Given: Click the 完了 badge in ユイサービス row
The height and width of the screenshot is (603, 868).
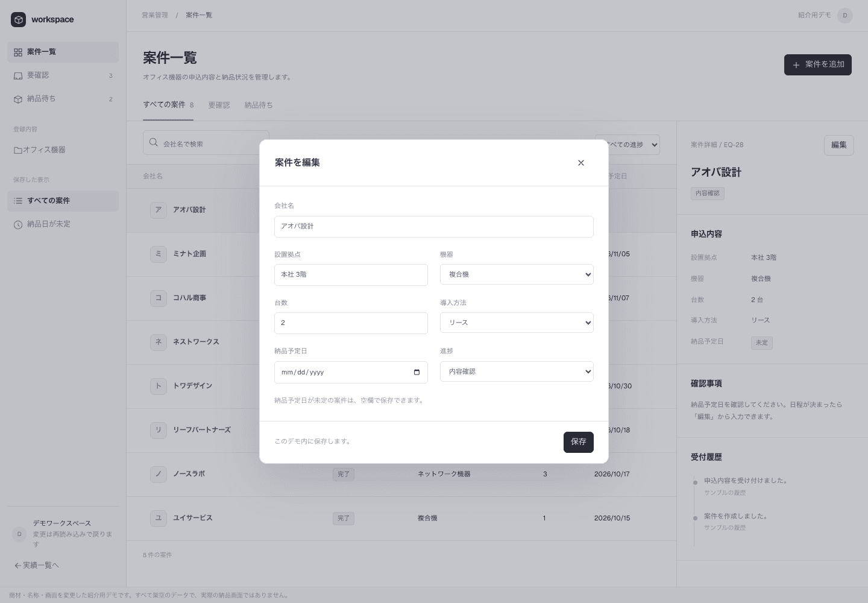Looking at the screenshot, I should tap(344, 519).
